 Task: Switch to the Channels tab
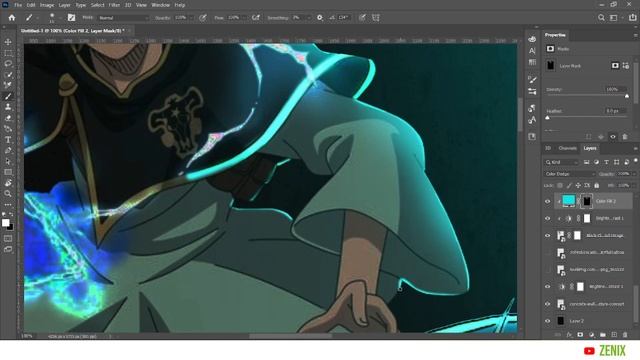point(567,148)
